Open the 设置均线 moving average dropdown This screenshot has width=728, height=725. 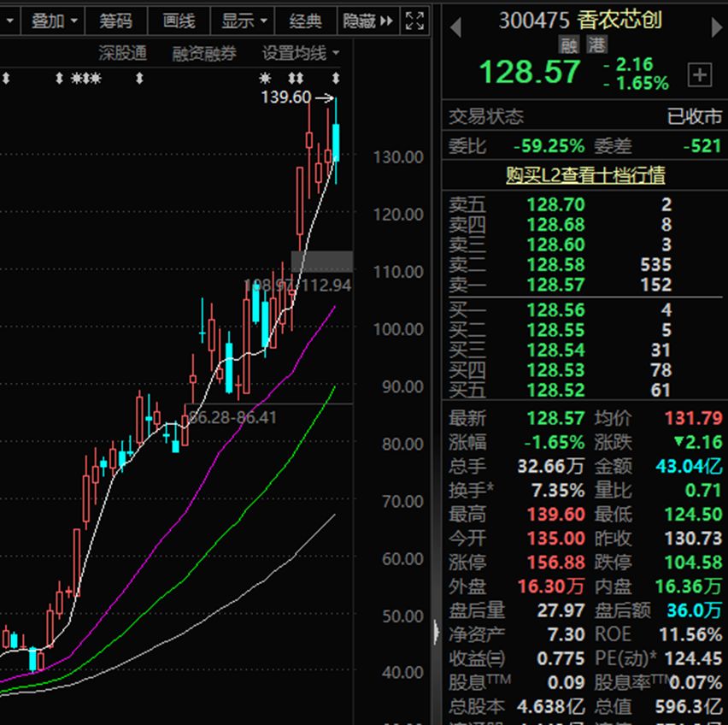pos(300,53)
